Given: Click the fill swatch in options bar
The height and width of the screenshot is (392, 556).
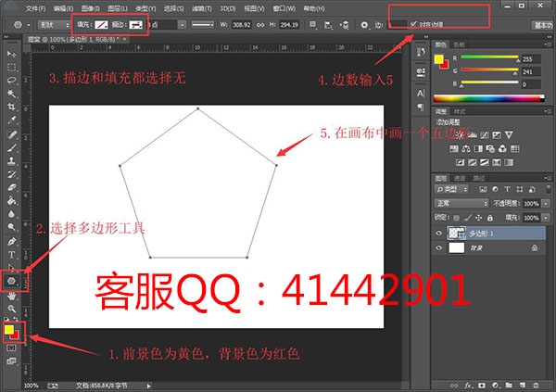Looking at the screenshot, I should (x=101, y=25).
